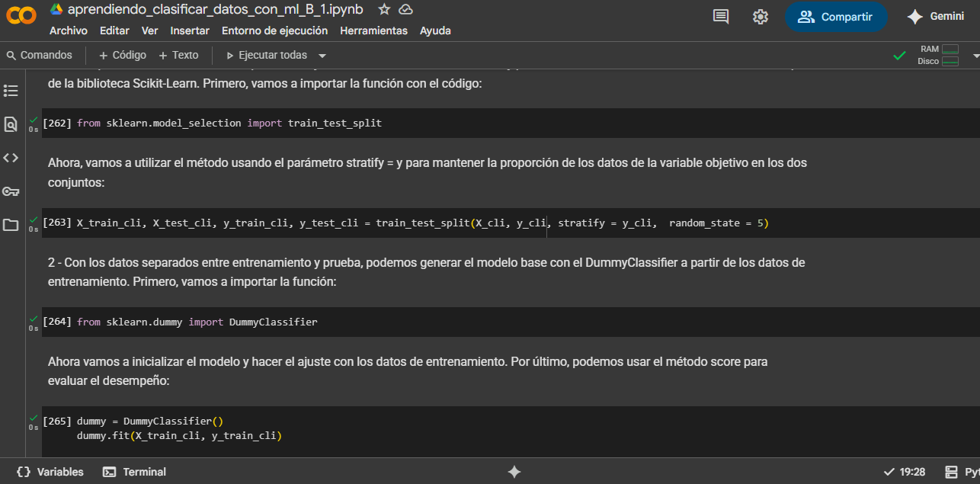Image resolution: width=980 pixels, height=484 pixels.
Task: Expand the Ejecutar todas dropdown arrow
Action: tap(322, 56)
